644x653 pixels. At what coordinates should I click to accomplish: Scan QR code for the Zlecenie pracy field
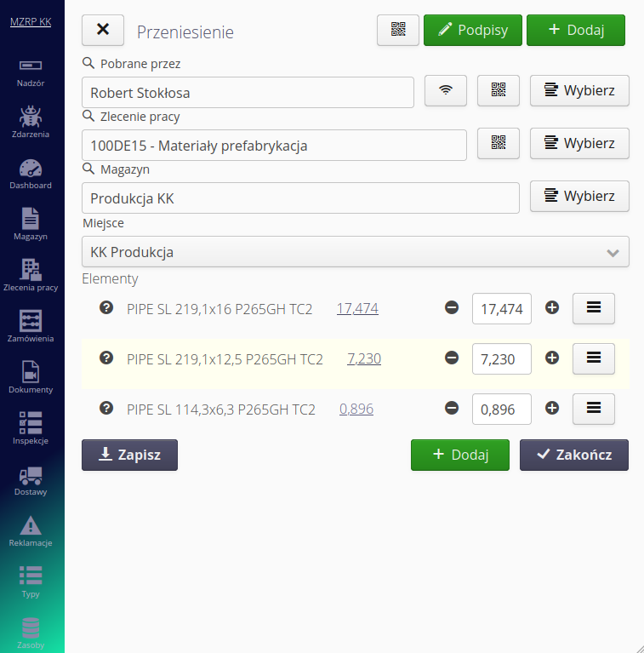tap(499, 144)
